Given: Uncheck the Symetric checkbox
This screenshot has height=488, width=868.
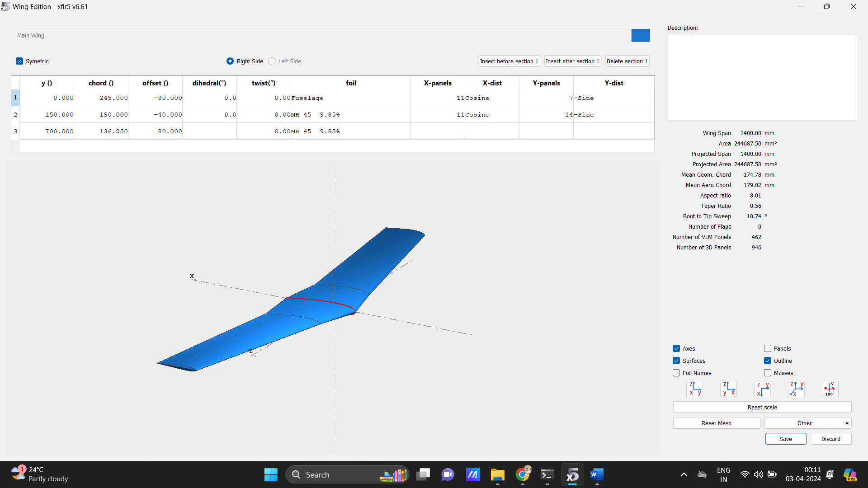Looking at the screenshot, I should [x=19, y=61].
